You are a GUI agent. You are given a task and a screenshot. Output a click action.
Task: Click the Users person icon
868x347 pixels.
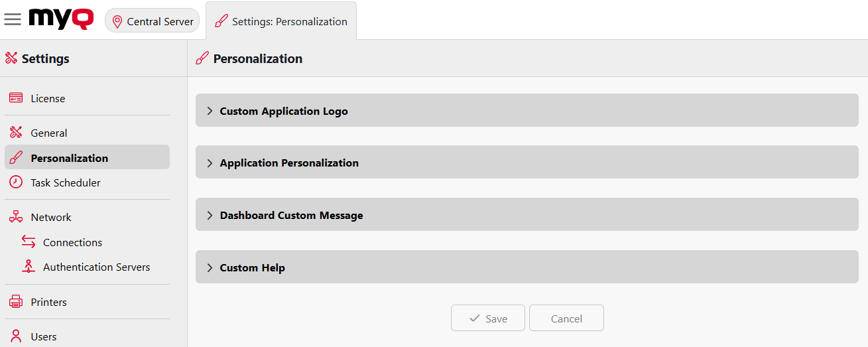tap(16, 336)
